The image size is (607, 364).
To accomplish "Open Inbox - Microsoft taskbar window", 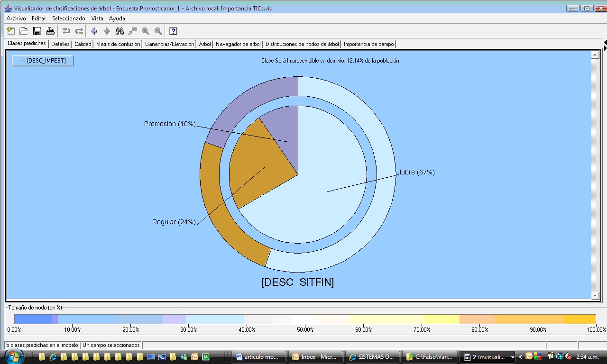I will point(315,357).
